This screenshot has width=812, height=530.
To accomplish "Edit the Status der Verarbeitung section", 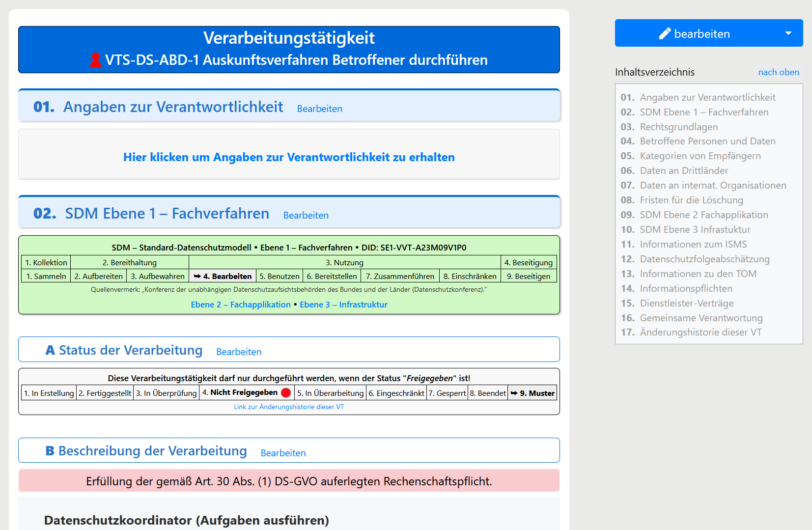I will pos(239,352).
